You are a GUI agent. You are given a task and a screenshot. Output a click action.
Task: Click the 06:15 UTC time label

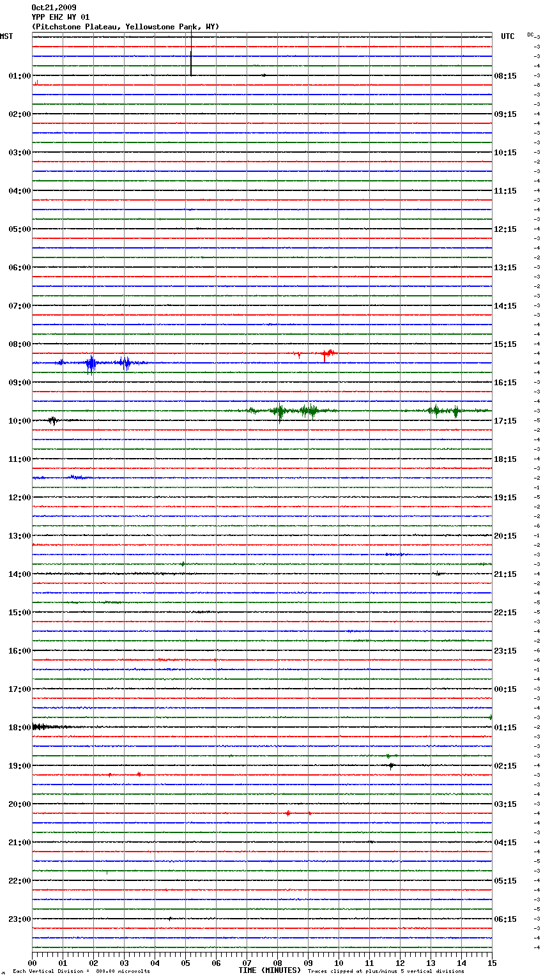tap(505, 919)
